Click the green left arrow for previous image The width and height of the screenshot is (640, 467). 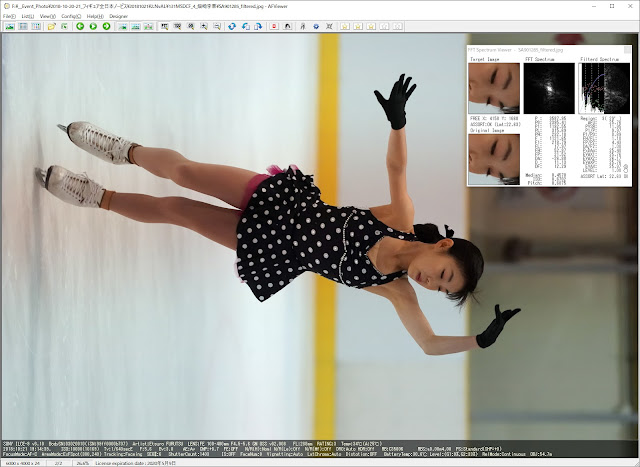(80, 26)
